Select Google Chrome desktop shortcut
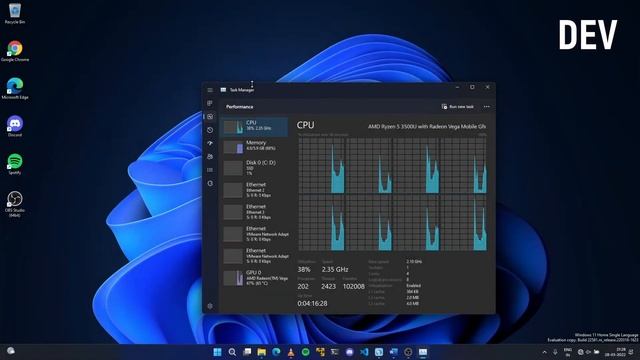 click(x=15, y=51)
